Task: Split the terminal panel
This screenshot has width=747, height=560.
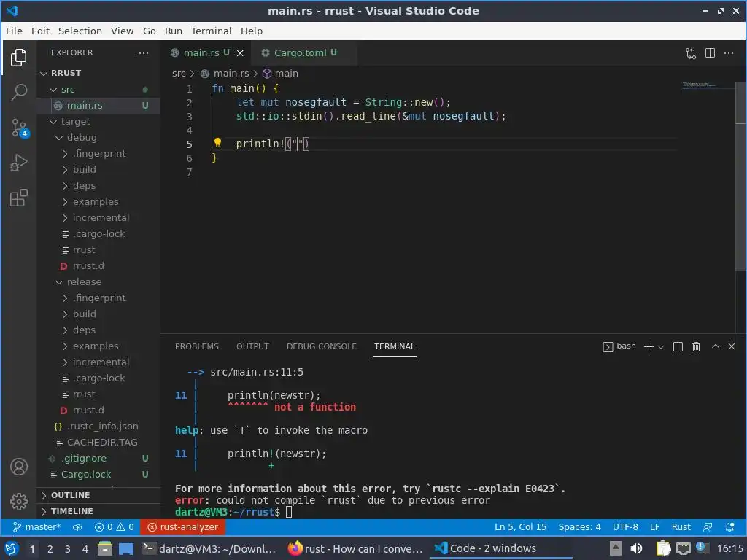Action: [x=678, y=346]
